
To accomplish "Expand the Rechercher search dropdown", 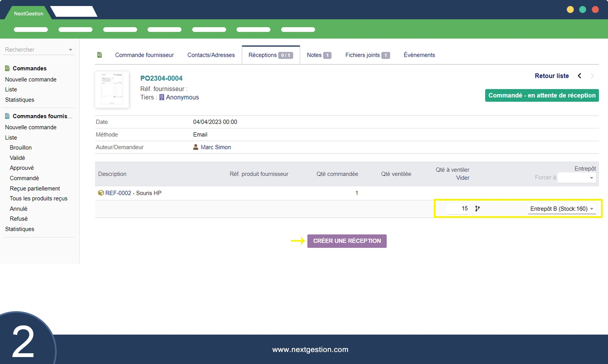I will (70, 50).
